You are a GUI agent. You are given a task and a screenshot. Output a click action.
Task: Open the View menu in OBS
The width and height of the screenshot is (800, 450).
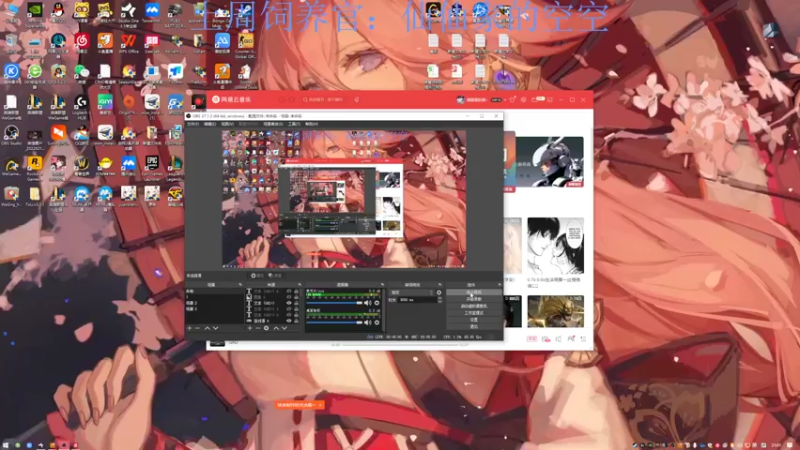point(227,124)
